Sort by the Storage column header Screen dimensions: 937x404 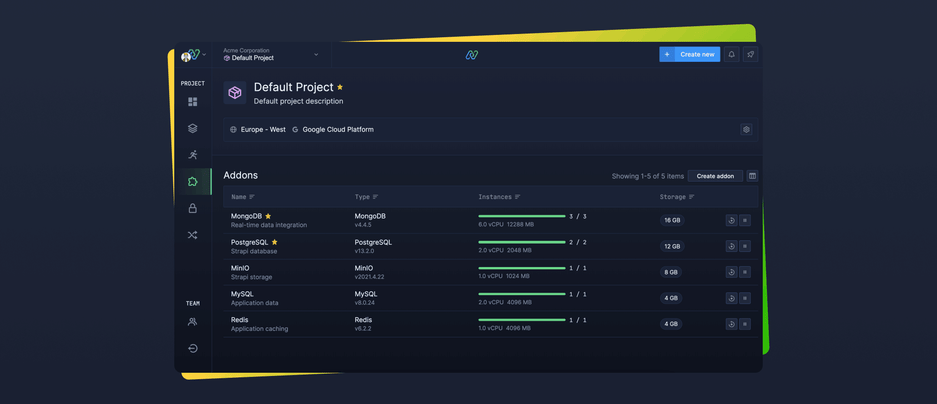click(x=676, y=197)
